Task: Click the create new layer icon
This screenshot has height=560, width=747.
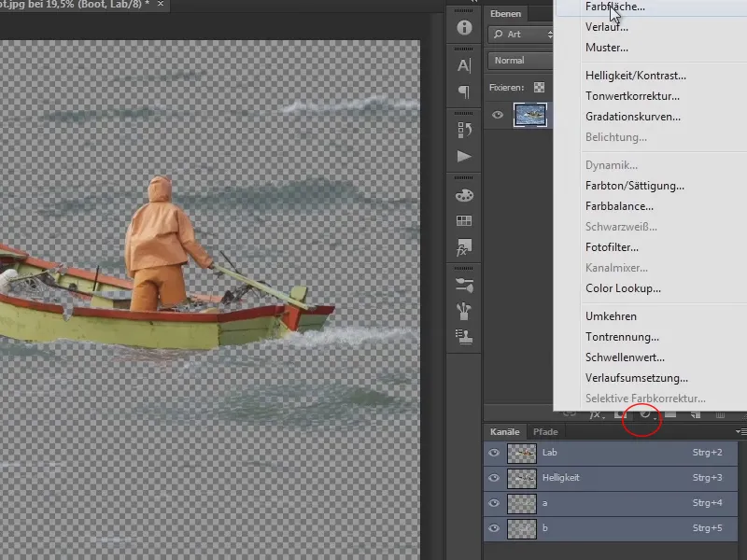Action: pos(696,414)
